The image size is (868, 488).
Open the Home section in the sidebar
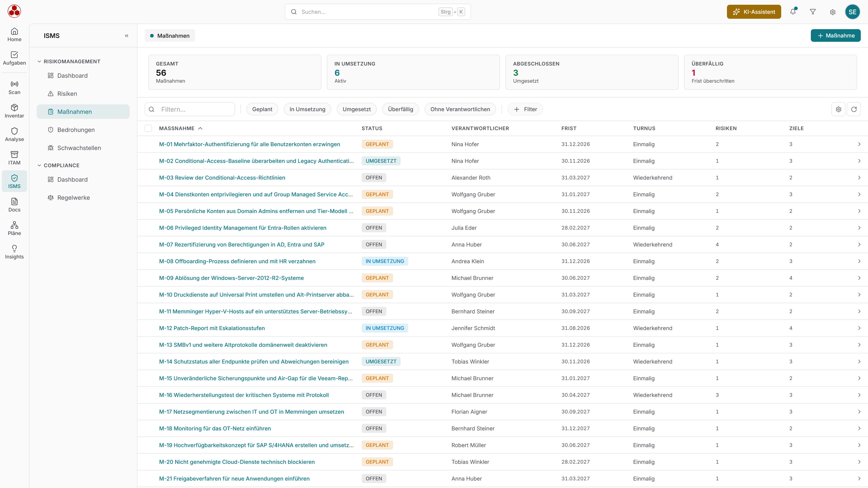pos(14,35)
